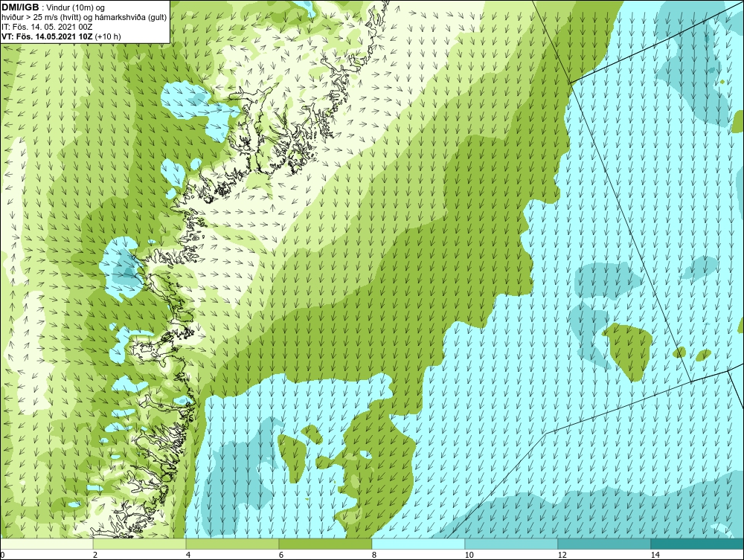
Task: Click the legend label '10'
Action: coord(469,555)
